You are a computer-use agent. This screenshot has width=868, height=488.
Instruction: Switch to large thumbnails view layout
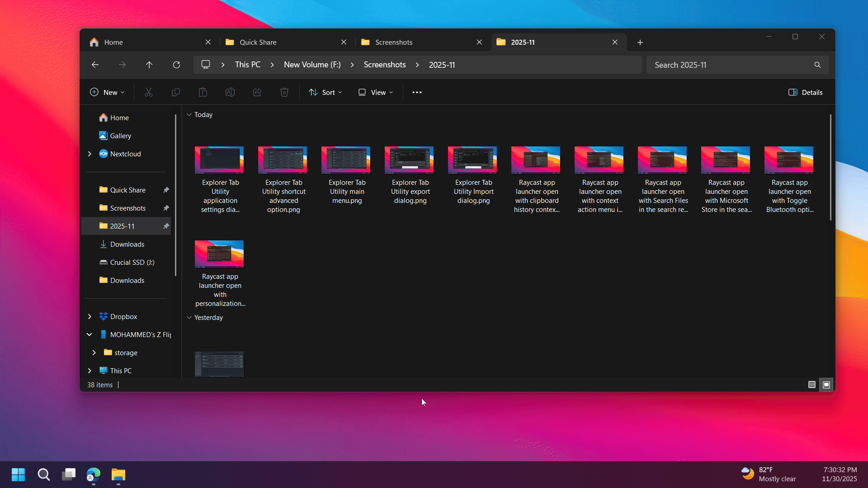(x=826, y=385)
